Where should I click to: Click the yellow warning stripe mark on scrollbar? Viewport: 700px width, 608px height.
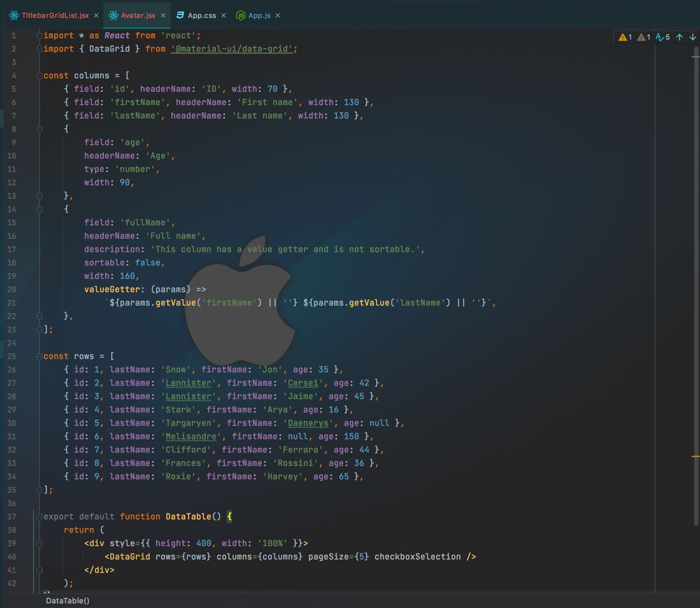tap(696, 456)
